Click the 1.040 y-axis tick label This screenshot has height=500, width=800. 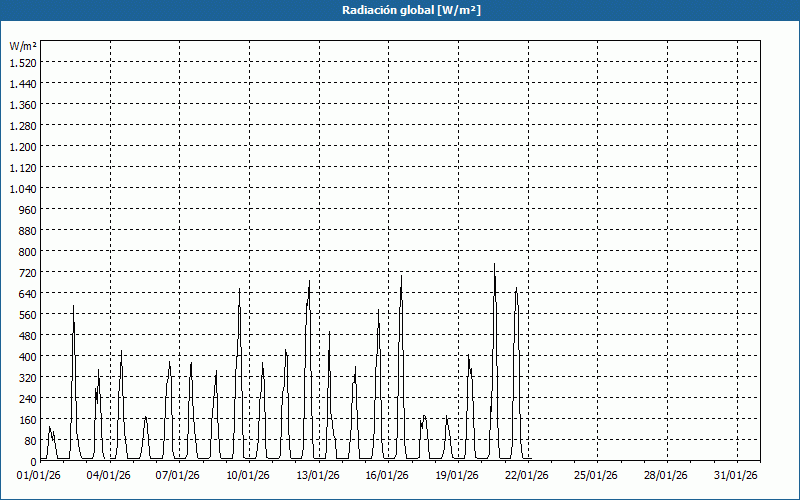pos(22,188)
